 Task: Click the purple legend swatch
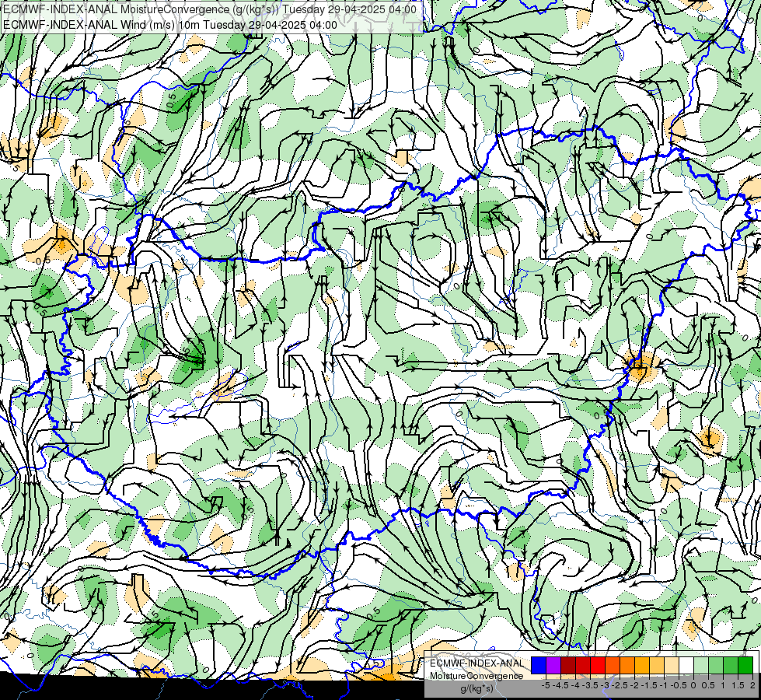tap(553, 666)
